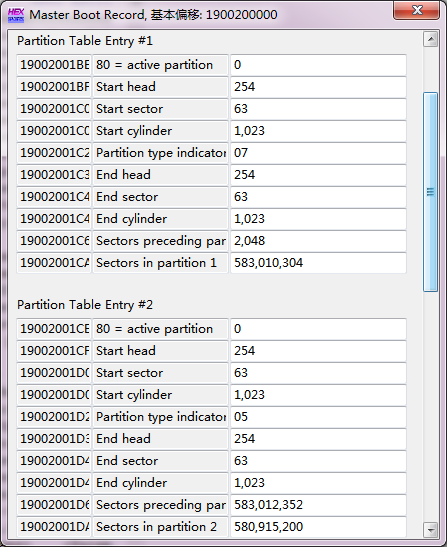Click the window title 'Master Boot Record'
Screen dimensions: 447x547
pyautogui.click(x=87, y=15)
